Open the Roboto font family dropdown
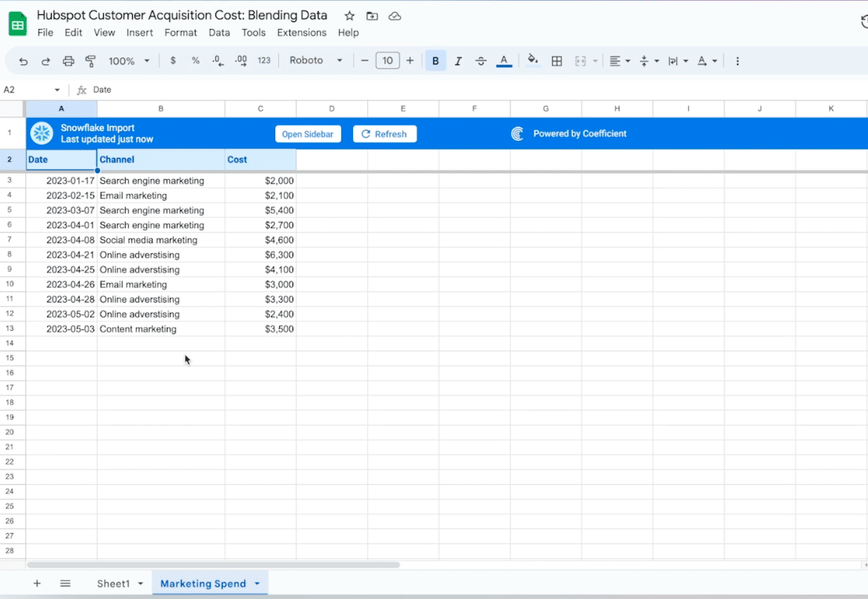The image size is (868, 599). coord(315,61)
